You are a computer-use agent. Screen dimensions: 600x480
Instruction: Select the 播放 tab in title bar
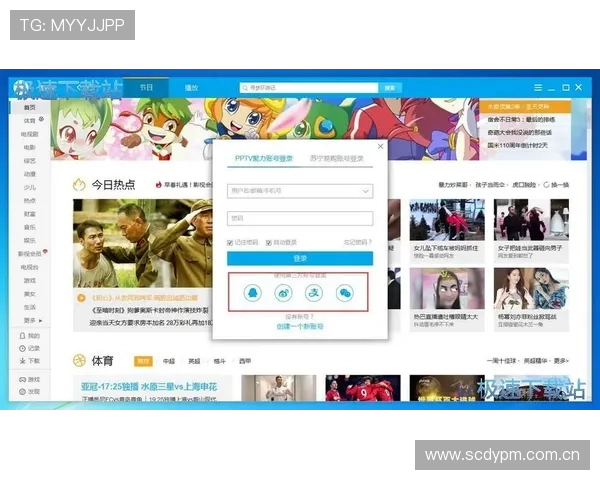pyautogui.click(x=191, y=88)
